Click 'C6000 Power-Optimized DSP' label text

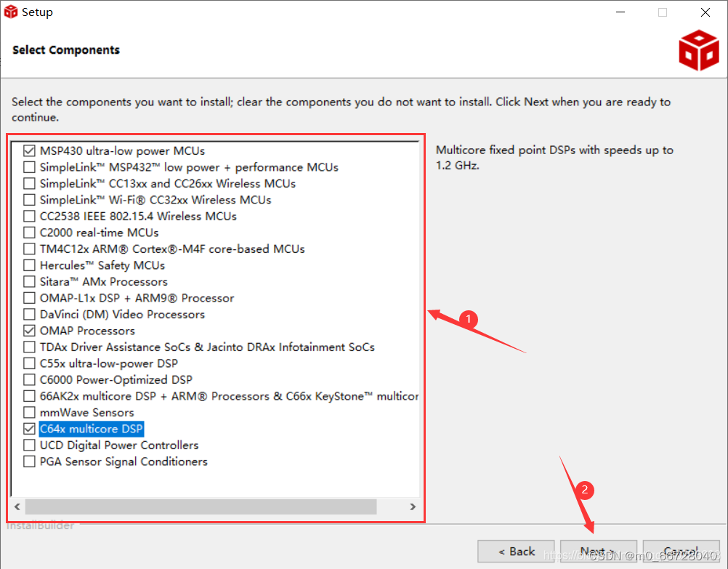[x=116, y=380]
